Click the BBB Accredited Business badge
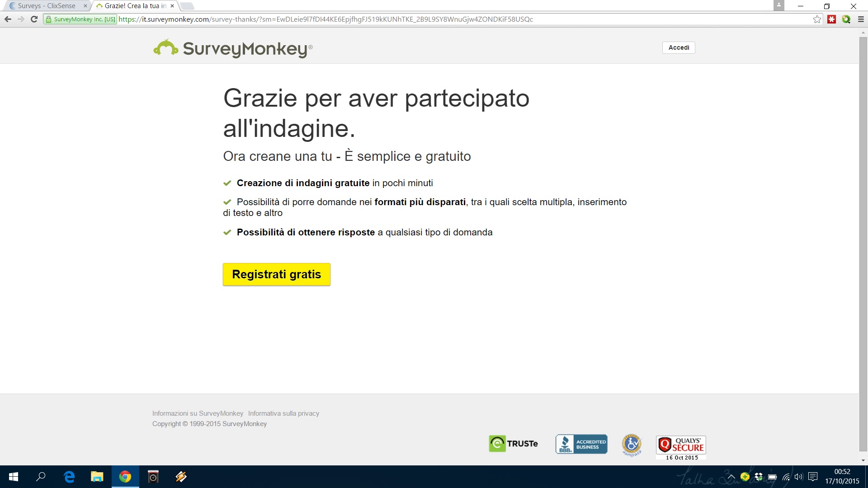 [581, 444]
